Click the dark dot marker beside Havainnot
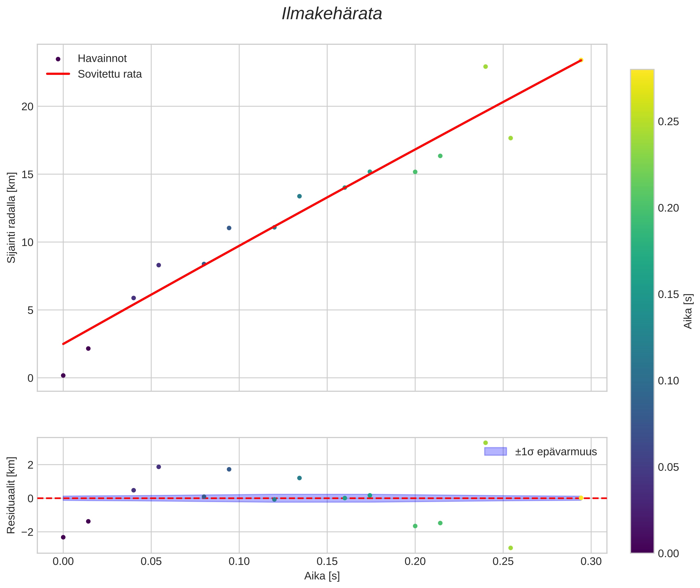The image size is (700, 588). [x=58, y=59]
